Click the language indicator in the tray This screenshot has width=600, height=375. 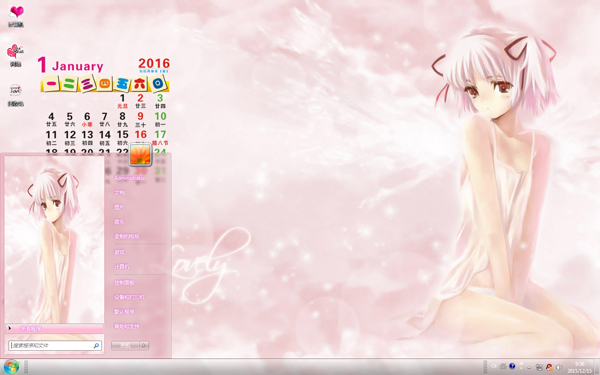[494, 366]
